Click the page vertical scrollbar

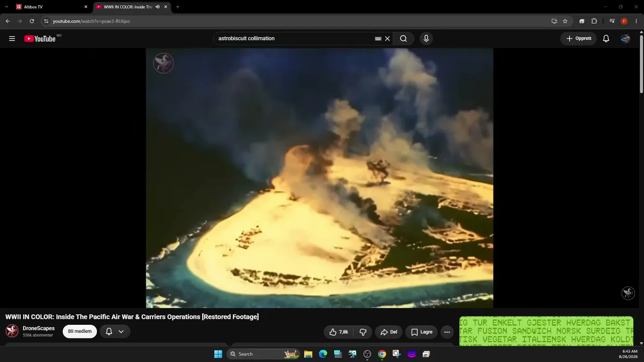click(x=641, y=63)
